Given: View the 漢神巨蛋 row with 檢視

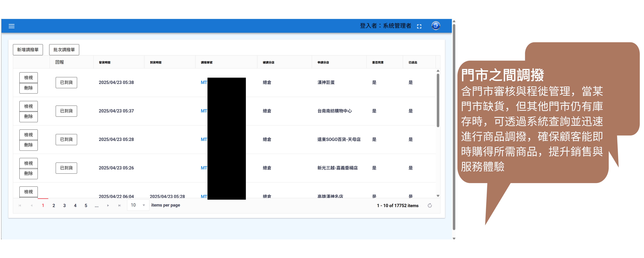Looking at the screenshot, I should coord(29,78).
